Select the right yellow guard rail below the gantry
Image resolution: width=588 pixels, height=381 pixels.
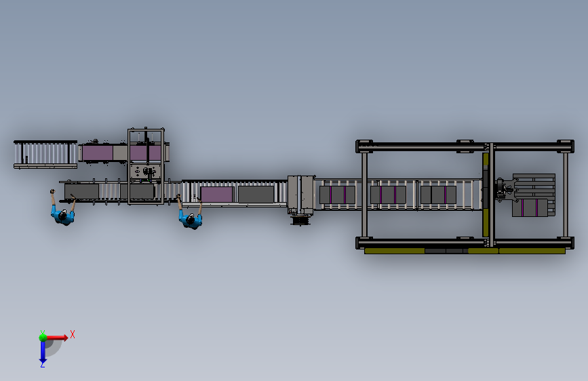click(532, 251)
